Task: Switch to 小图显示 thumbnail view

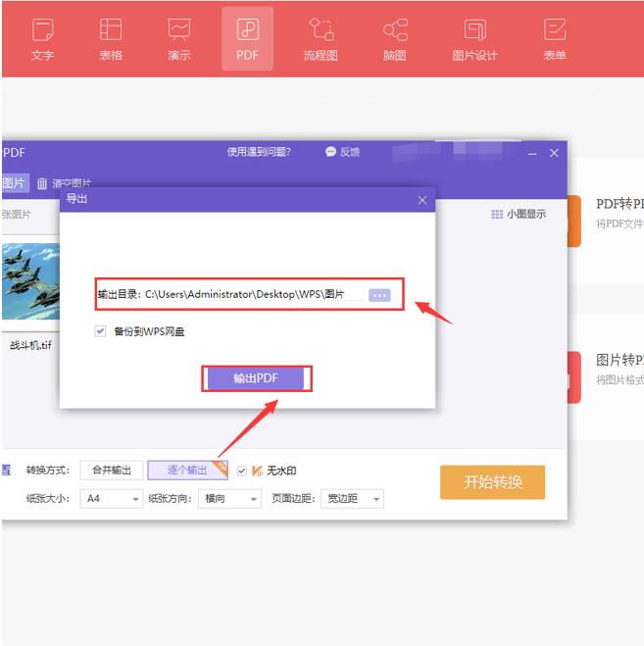Action: [x=519, y=214]
